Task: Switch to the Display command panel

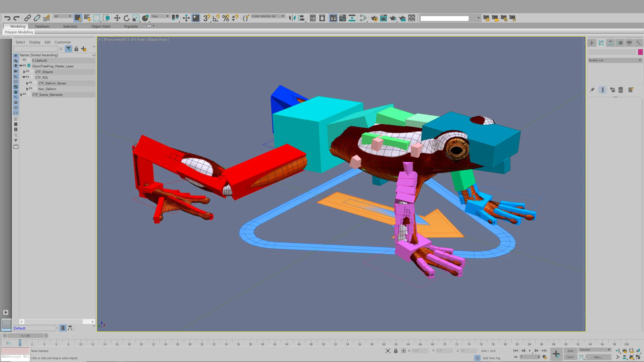Action: (629, 43)
